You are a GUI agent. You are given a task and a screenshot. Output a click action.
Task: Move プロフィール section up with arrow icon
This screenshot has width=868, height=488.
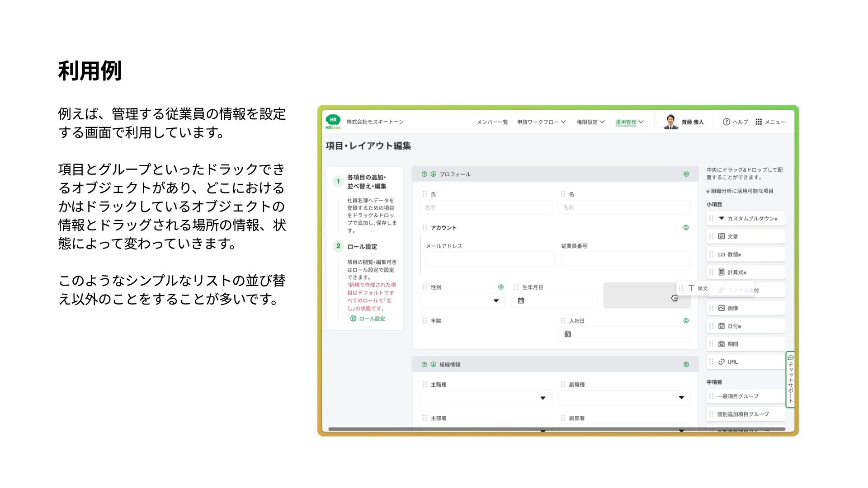[425, 174]
